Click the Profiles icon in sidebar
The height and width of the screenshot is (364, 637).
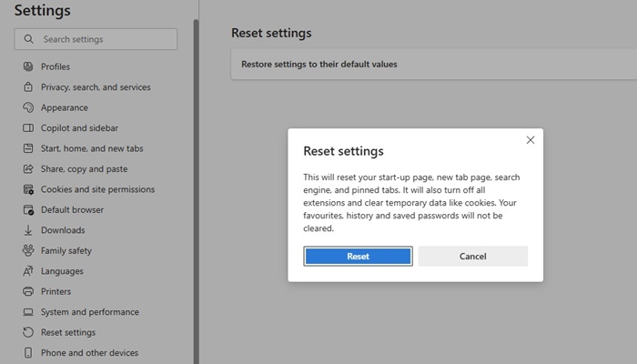(28, 66)
